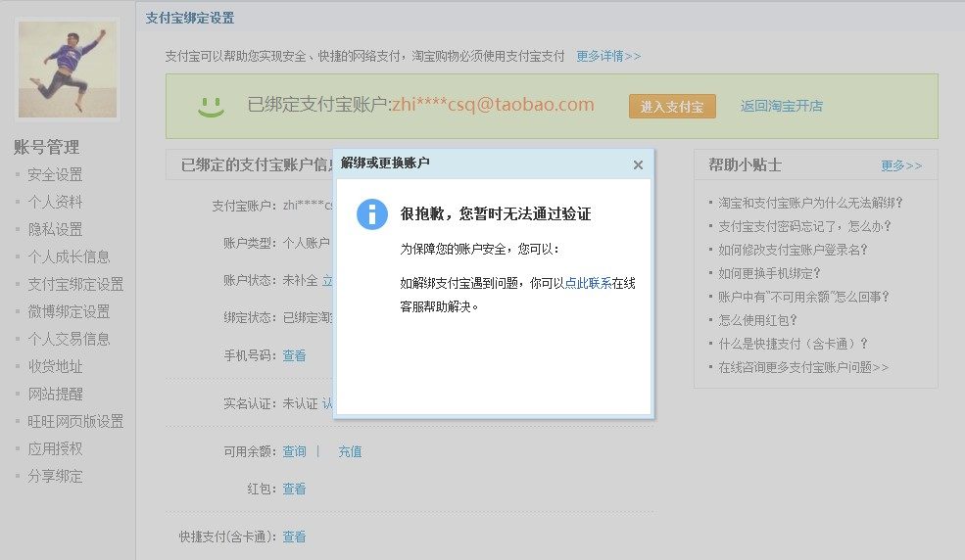Open 网站提醒 in sidebar
Viewport: 965px width, 560px height.
tap(55, 394)
